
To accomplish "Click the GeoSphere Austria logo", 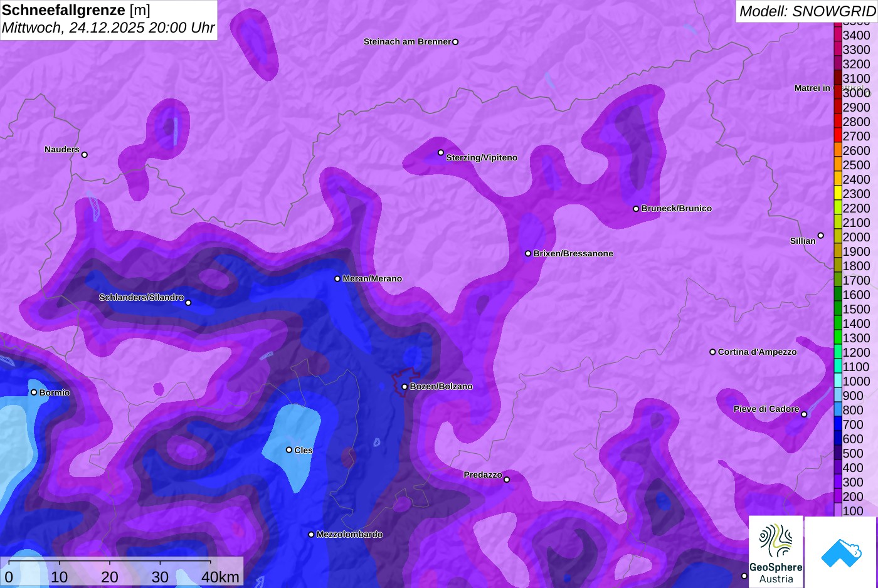I will point(776,552).
